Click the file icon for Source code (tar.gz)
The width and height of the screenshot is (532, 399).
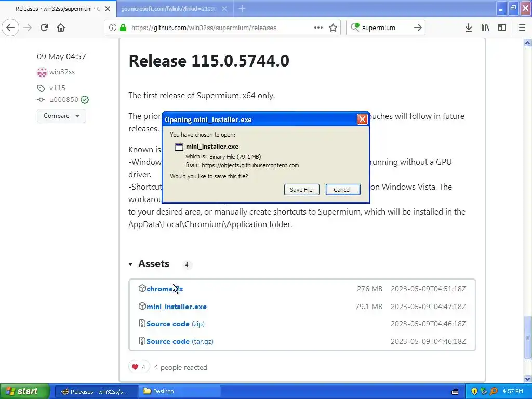pos(142,341)
